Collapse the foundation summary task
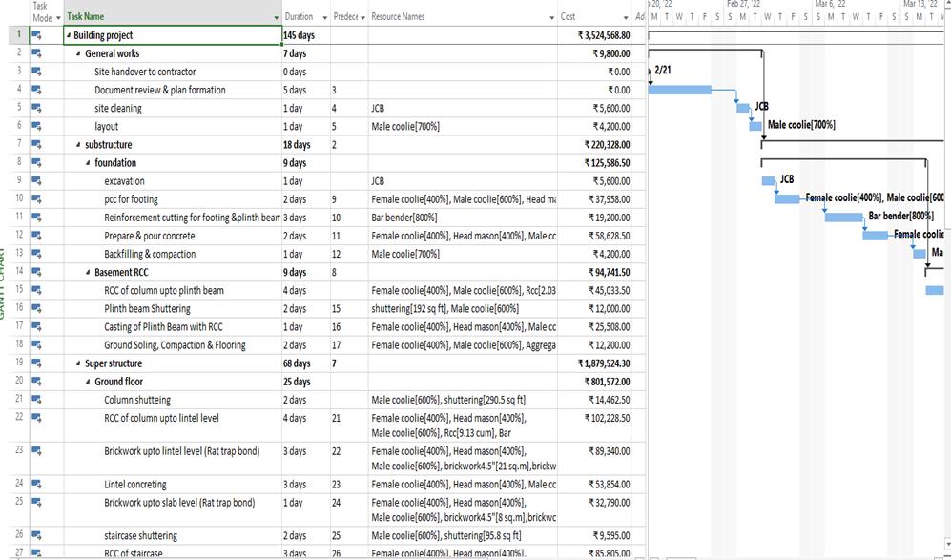This screenshot has width=951, height=560. pos(89,162)
